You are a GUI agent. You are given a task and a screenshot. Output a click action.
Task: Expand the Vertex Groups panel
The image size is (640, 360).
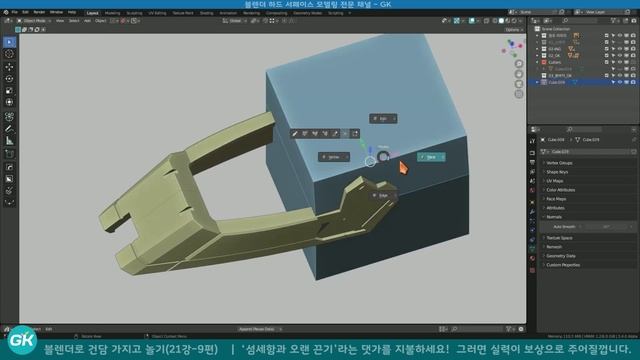point(559,163)
